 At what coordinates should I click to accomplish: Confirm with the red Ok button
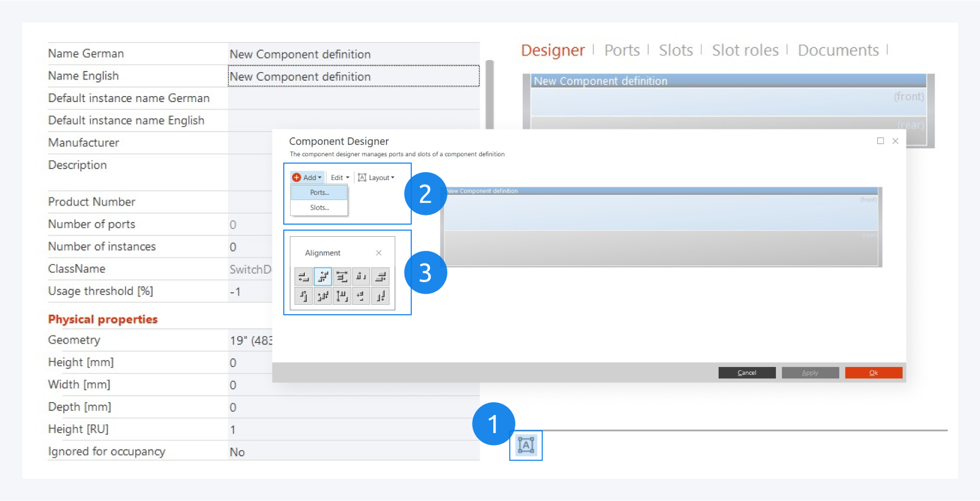coord(873,373)
